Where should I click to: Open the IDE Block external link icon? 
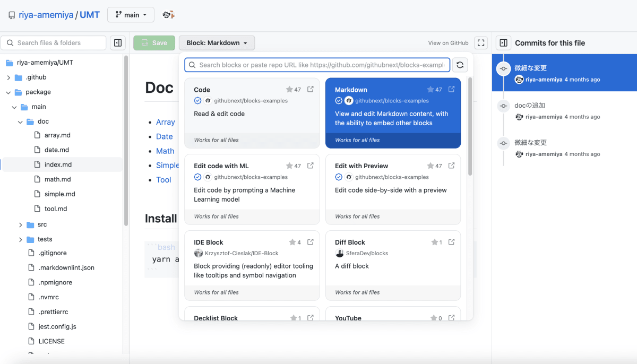(311, 242)
